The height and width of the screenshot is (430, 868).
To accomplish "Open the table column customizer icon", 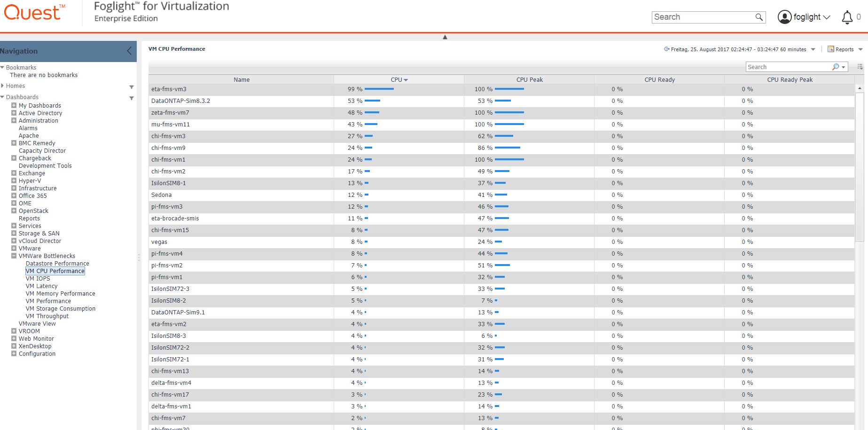I will point(860,67).
